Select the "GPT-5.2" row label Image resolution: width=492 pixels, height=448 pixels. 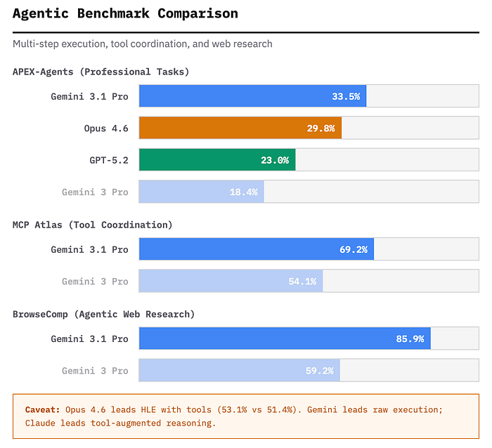click(x=109, y=160)
